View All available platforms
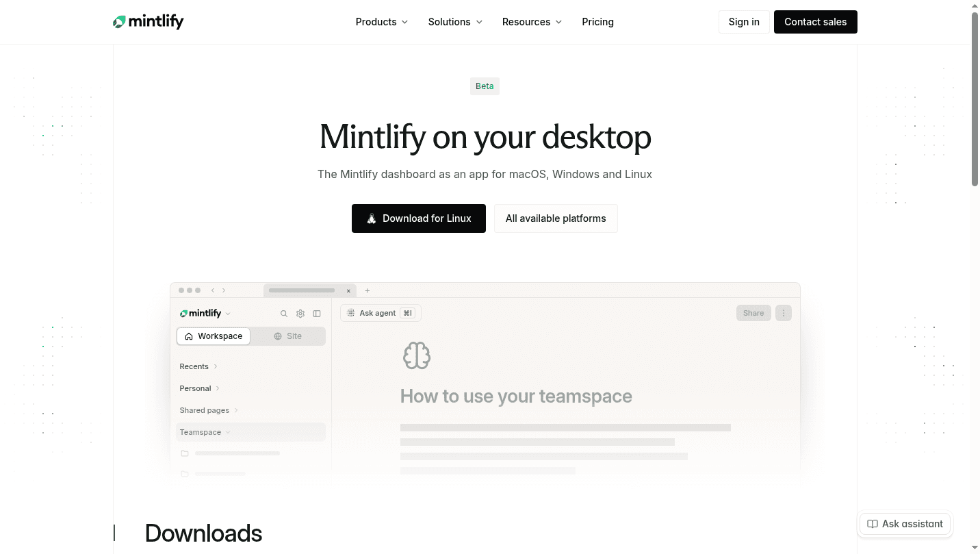The height and width of the screenshot is (554, 980). coord(556,218)
